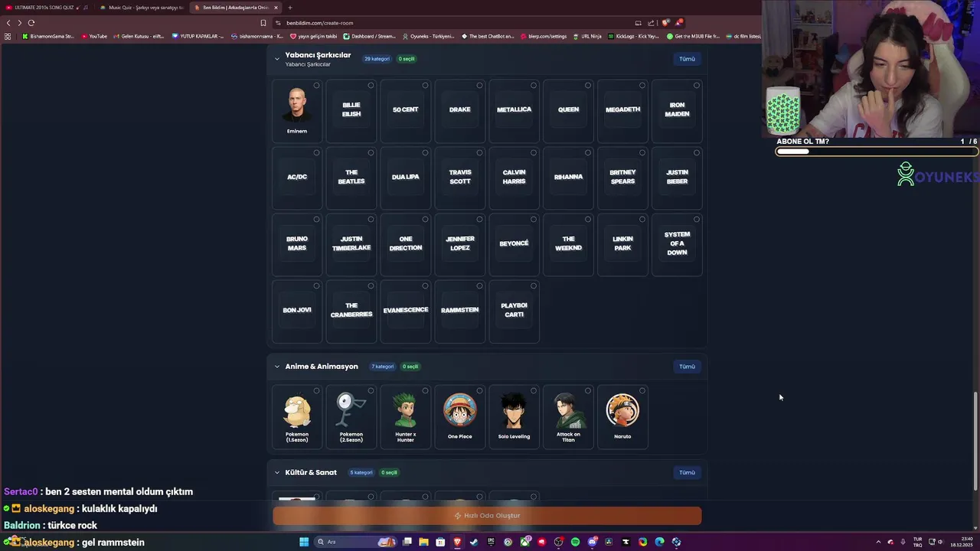Switch to the Music Quiz tab
The image size is (980, 551).
click(141, 8)
